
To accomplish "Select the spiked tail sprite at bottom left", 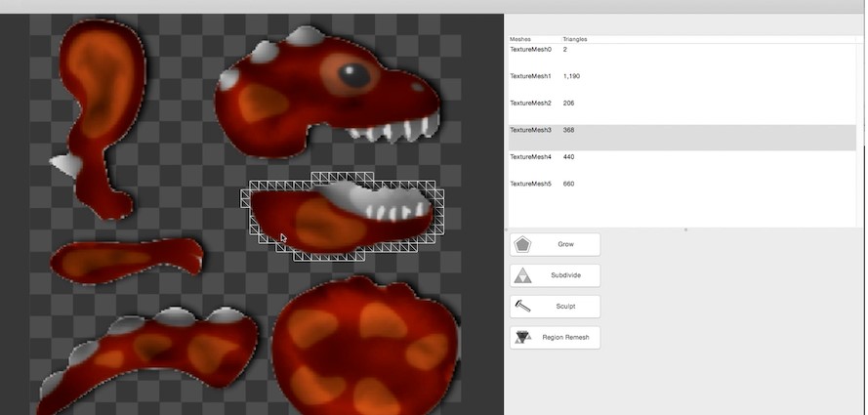I will tap(146, 352).
